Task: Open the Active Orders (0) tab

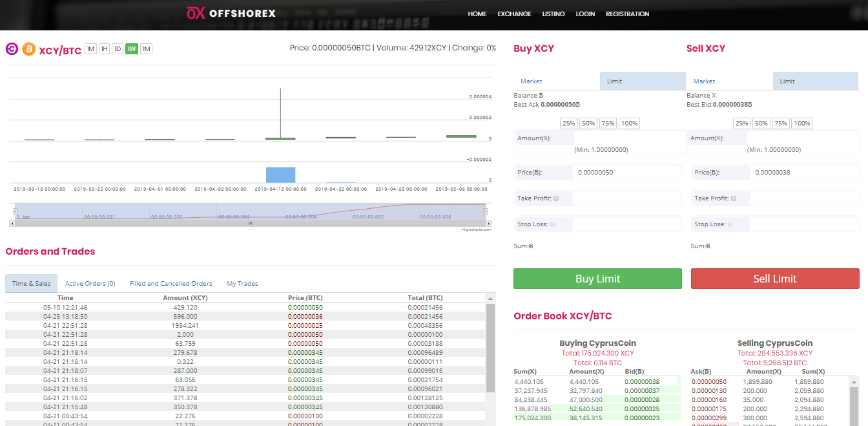Action: tap(90, 284)
